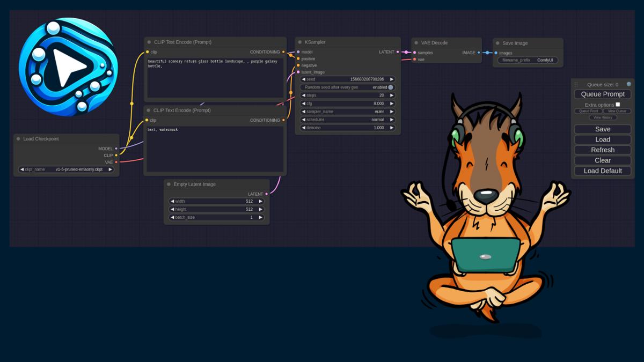Collapse the negative CLIP Text Encode node

(147, 110)
